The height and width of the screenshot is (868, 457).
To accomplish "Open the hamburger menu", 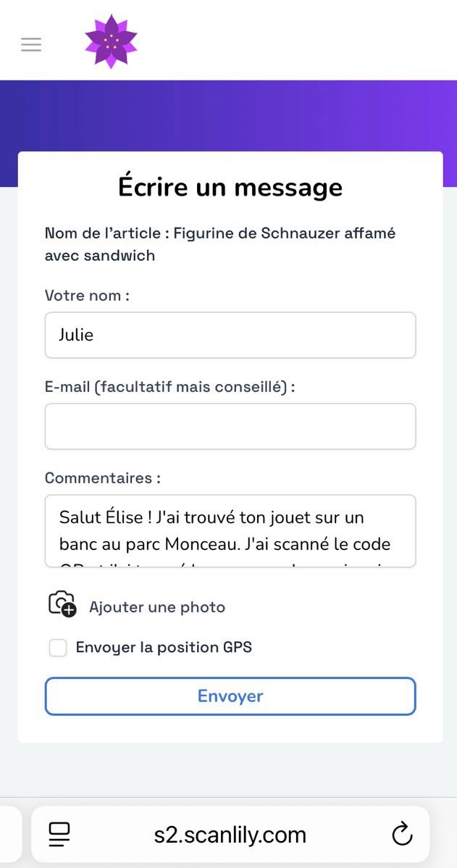I will coord(31,44).
